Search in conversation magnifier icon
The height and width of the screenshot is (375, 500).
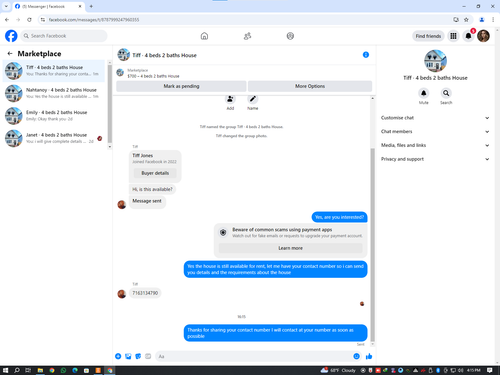tap(446, 93)
